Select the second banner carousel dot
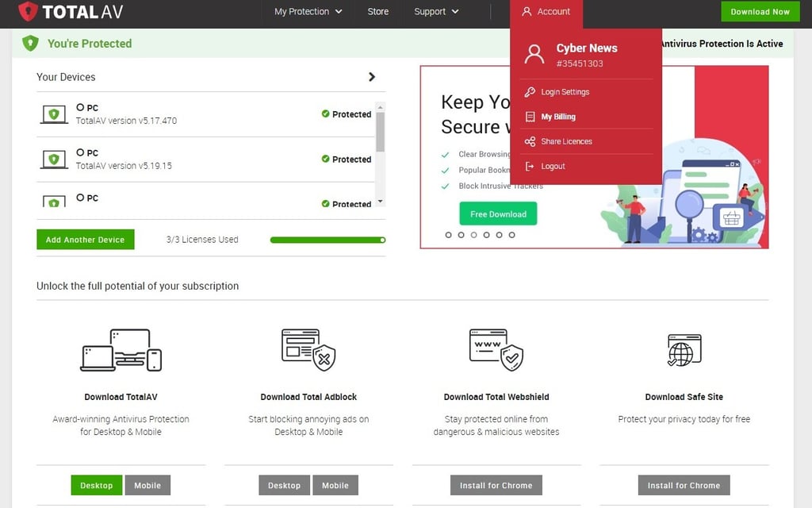The height and width of the screenshot is (508, 812). coord(461,235)
